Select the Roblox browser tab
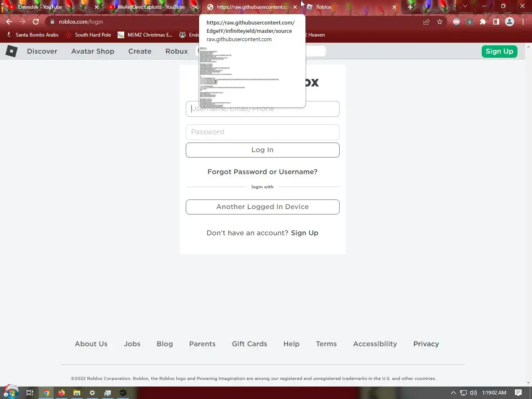 pos(351,7)
